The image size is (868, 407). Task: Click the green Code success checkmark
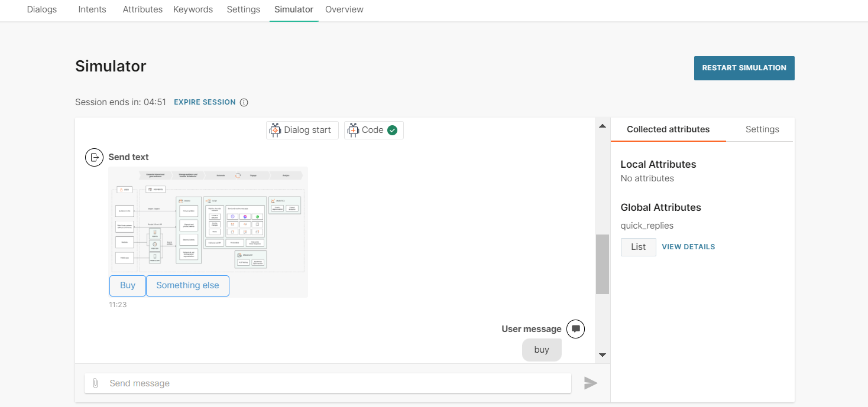coord(392,130)
